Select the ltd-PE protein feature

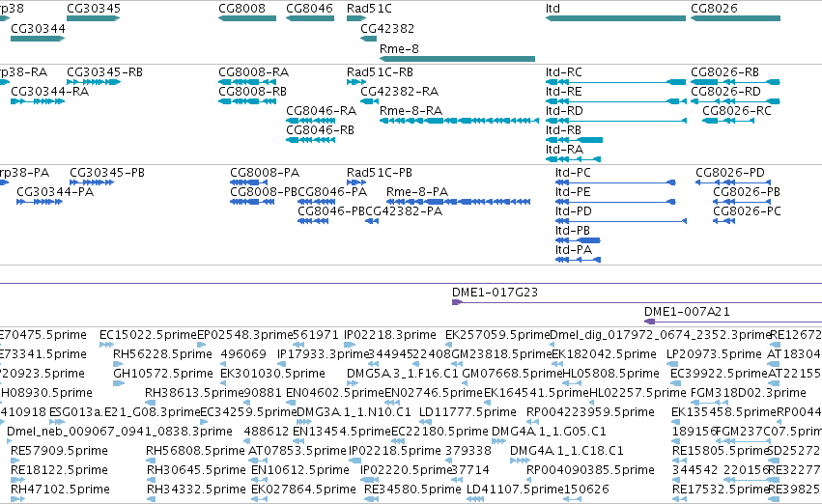(615, 202)
